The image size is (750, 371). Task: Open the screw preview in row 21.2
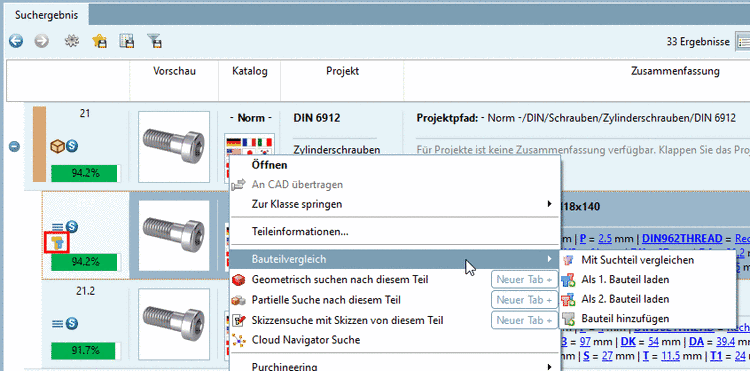click(x=174, y=324)
